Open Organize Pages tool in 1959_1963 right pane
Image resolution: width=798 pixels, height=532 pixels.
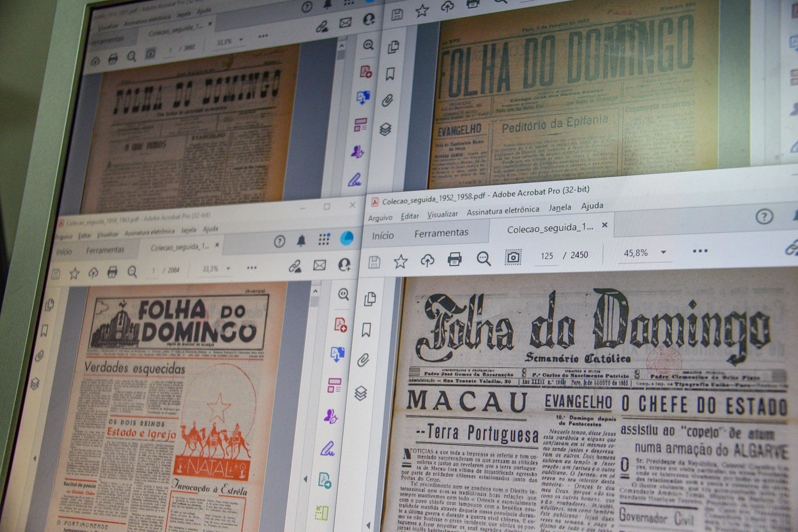[334, 385]
